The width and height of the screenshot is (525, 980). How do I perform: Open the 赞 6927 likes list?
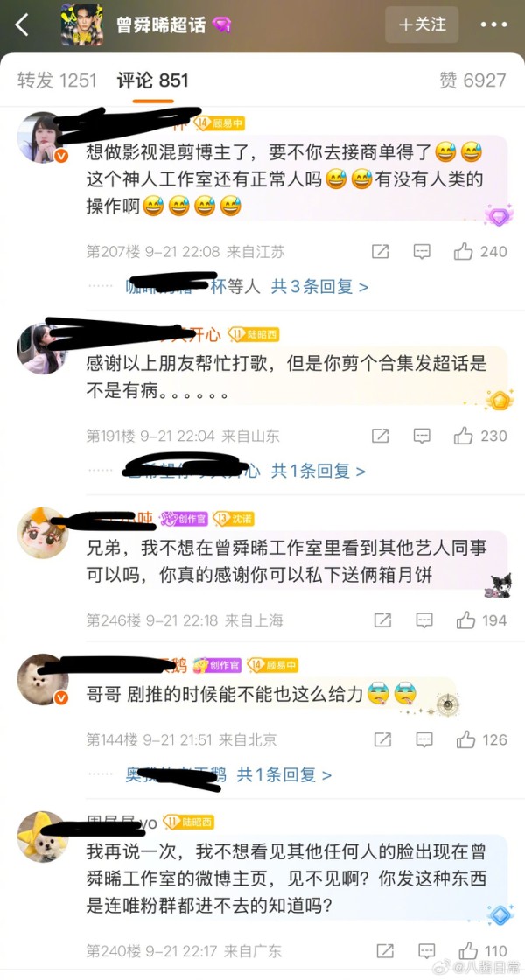pyautogui.click(x=472, y=80)
